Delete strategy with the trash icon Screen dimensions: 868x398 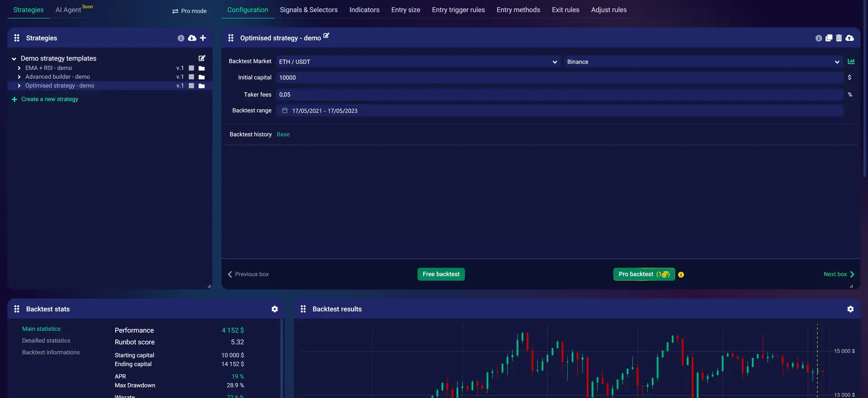[839, 38]
